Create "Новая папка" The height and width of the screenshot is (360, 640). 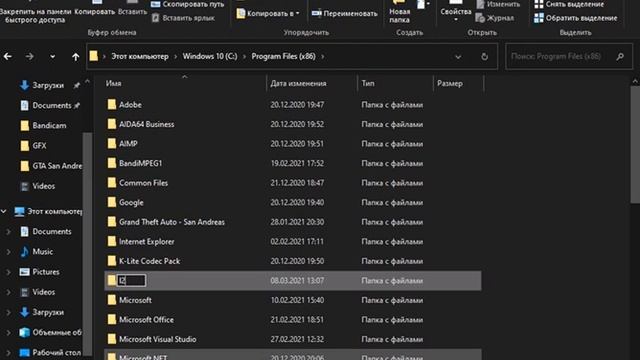tap(399, 12)
